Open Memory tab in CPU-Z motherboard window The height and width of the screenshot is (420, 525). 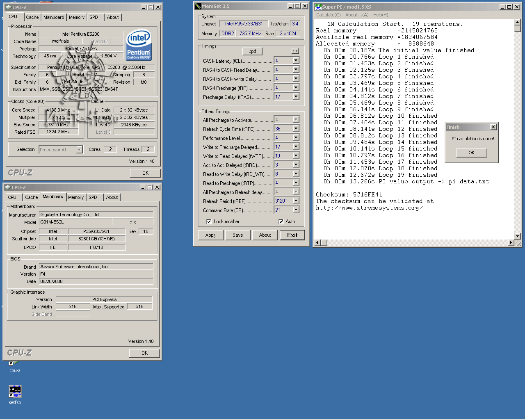(x=76, y=197)
